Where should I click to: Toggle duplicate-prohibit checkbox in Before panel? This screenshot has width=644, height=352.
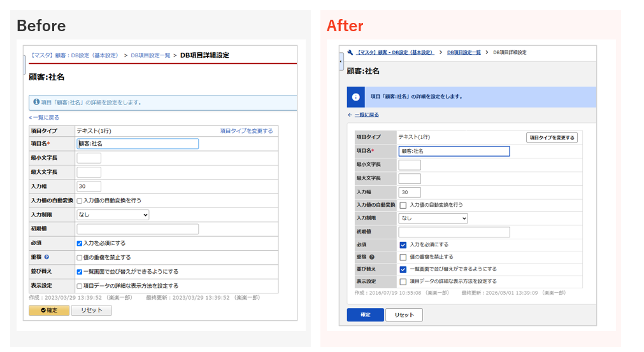coord(79,258)
